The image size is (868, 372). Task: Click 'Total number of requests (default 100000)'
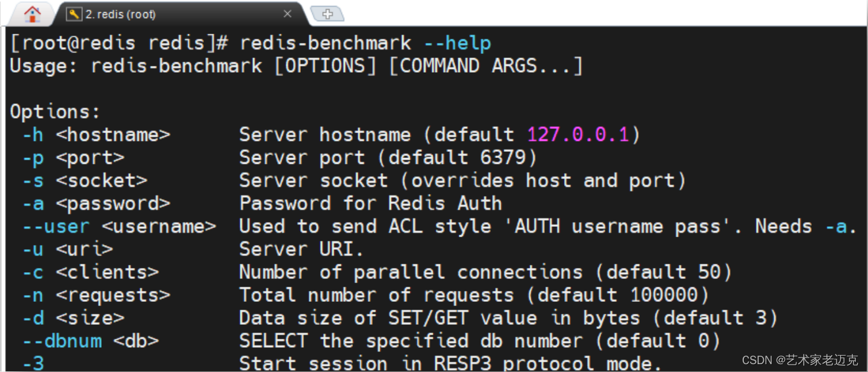click(475, 295)
